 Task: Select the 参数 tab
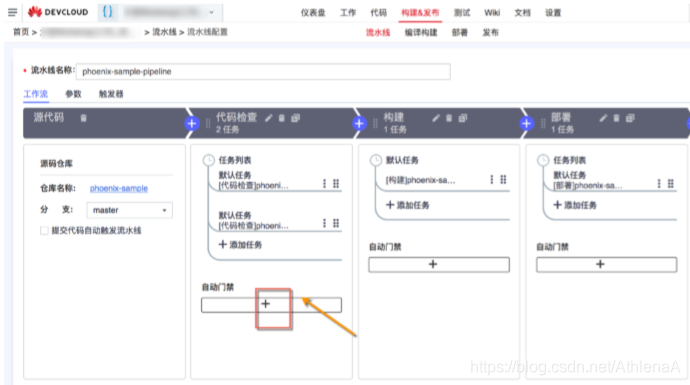click(73, 94)
